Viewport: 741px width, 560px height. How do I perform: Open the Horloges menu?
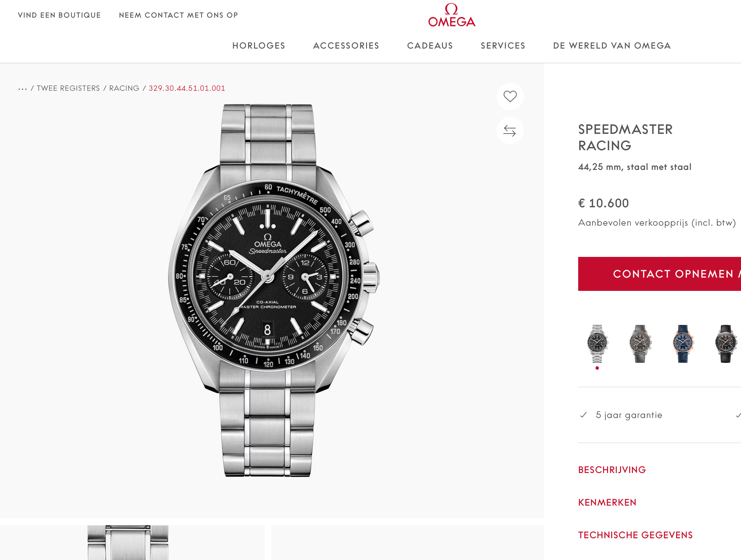pyautogui.click(x=259, y=46)
